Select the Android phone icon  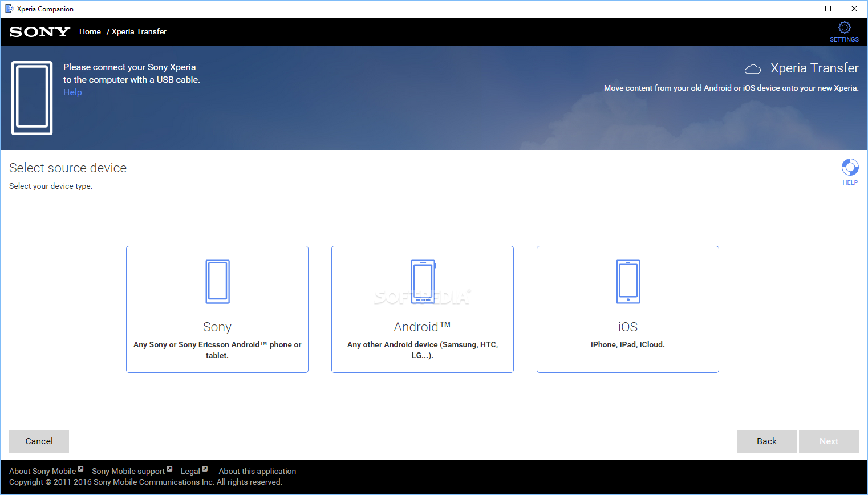pyautogui.click(x=423, y=282)
